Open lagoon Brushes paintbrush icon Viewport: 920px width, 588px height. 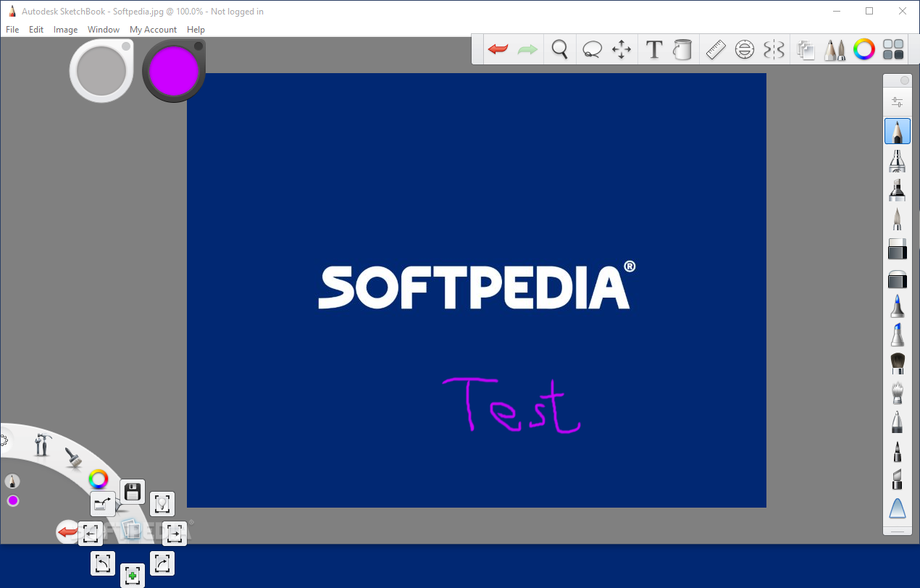click(72, 456)
